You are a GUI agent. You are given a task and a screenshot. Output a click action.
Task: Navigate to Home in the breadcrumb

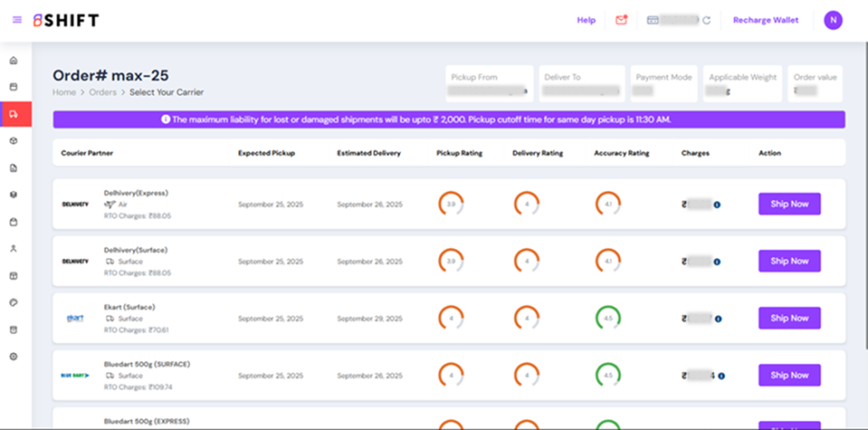[x=64, y=92]
